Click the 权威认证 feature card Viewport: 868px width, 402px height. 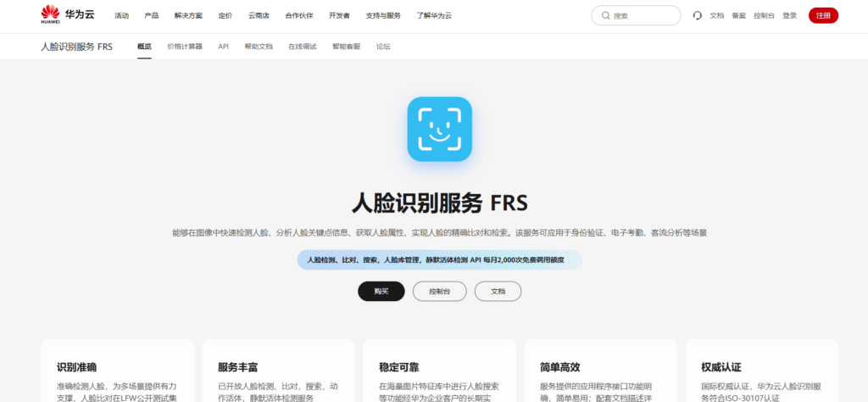pos(762,371)
